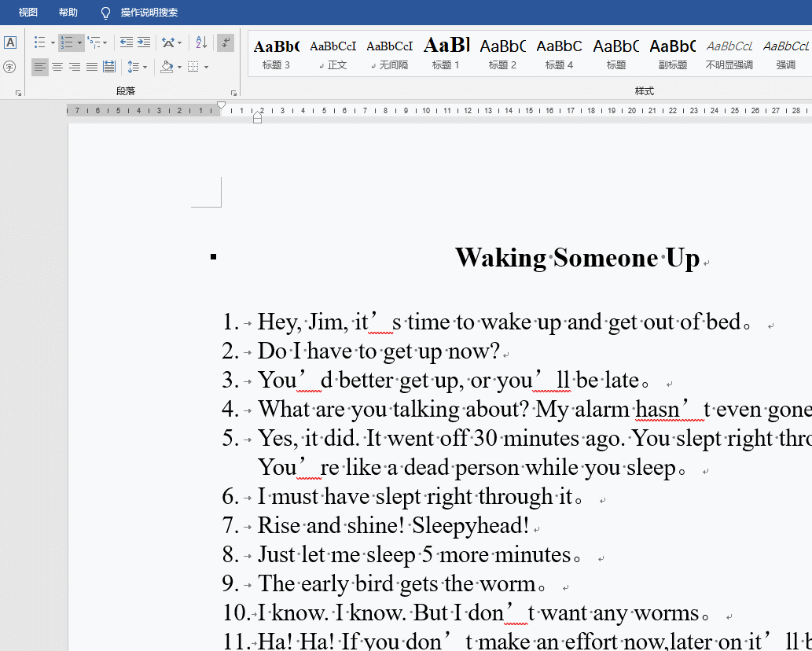Toggle show/hide paragraph marks
This screenshot has height=651, width=812.
pos(226,42)
